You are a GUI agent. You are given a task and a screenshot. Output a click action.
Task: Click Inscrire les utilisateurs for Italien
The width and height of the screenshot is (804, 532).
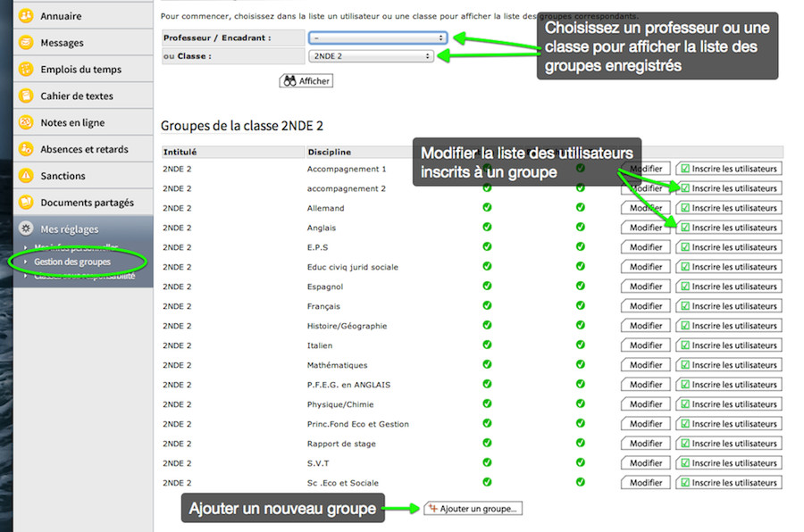(728, 345)
